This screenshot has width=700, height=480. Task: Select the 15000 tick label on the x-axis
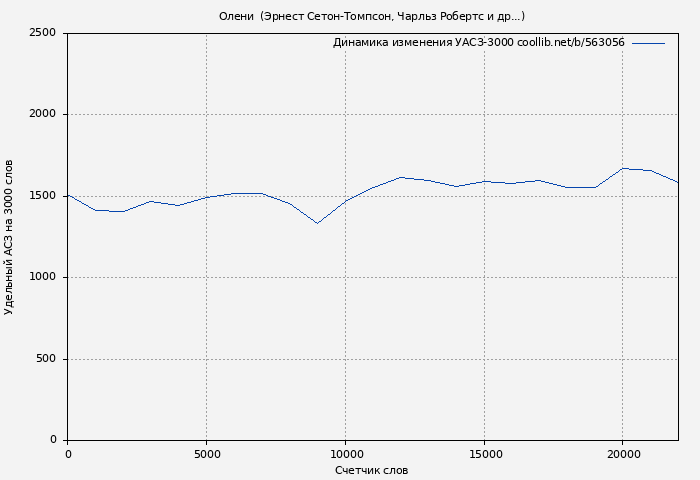(x=484, y=454)
